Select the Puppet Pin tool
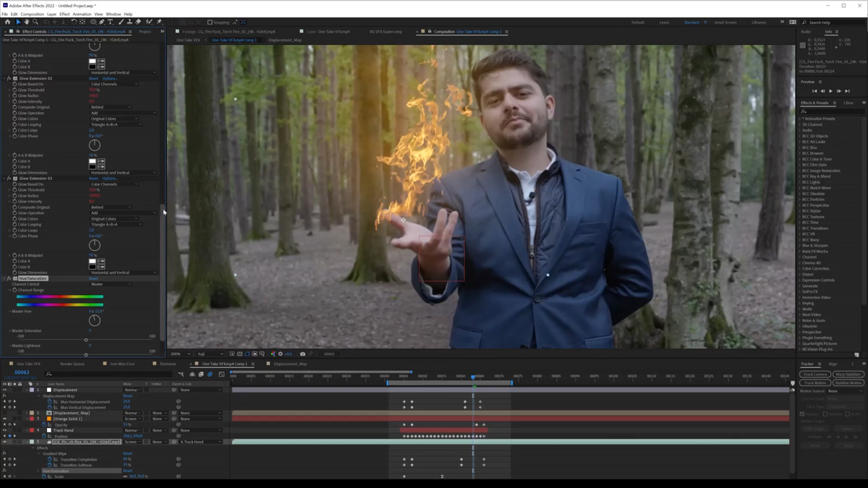The height and width of the screenshot is (488, 868). pos(159,22)
